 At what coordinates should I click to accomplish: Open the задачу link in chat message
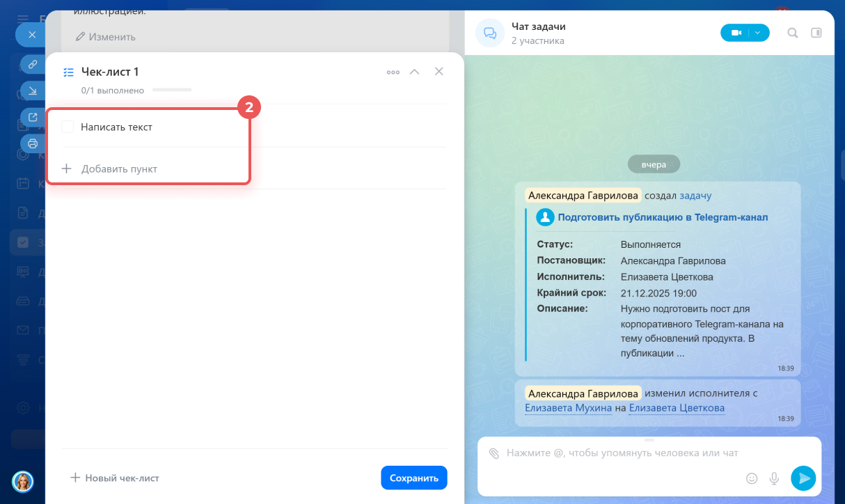pyautogui.click(x=695, y=196)
